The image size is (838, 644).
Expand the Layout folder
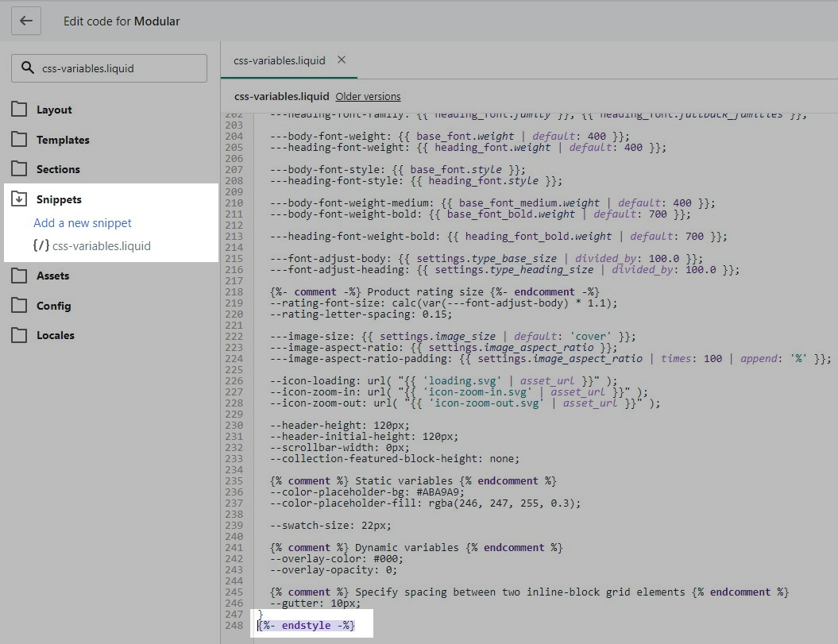click(x=54, y=110)
